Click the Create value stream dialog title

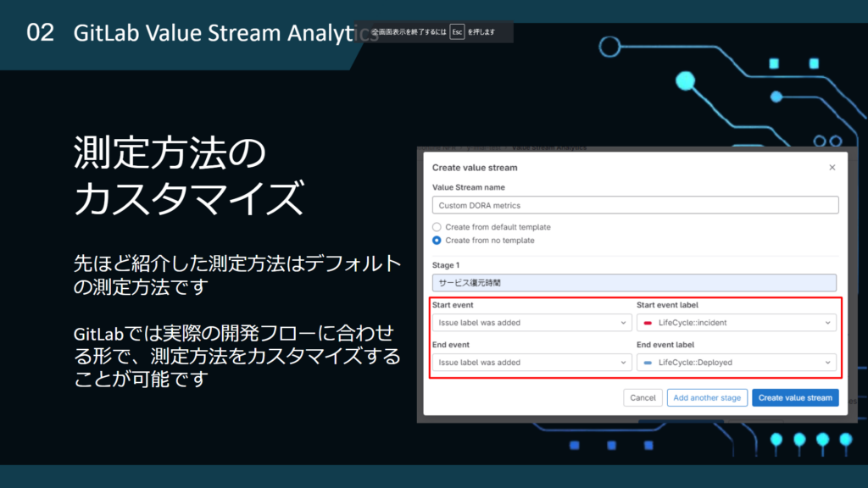click(x=475, y=168)
